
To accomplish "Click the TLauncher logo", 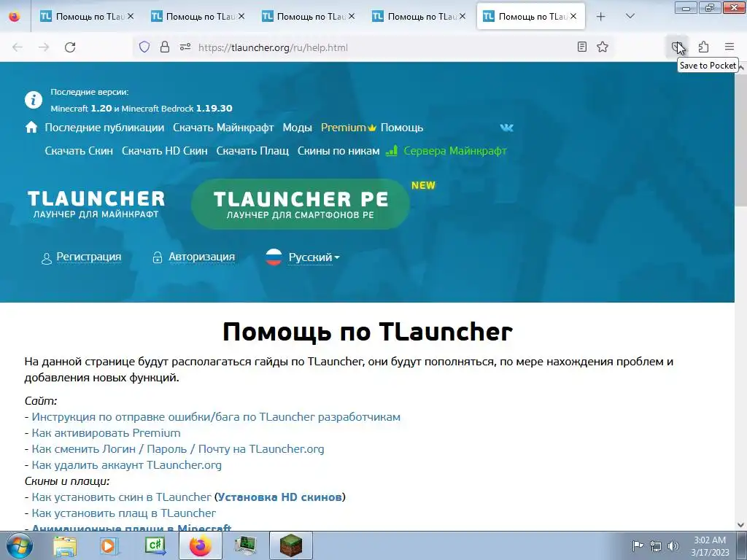I will (96, 204).
